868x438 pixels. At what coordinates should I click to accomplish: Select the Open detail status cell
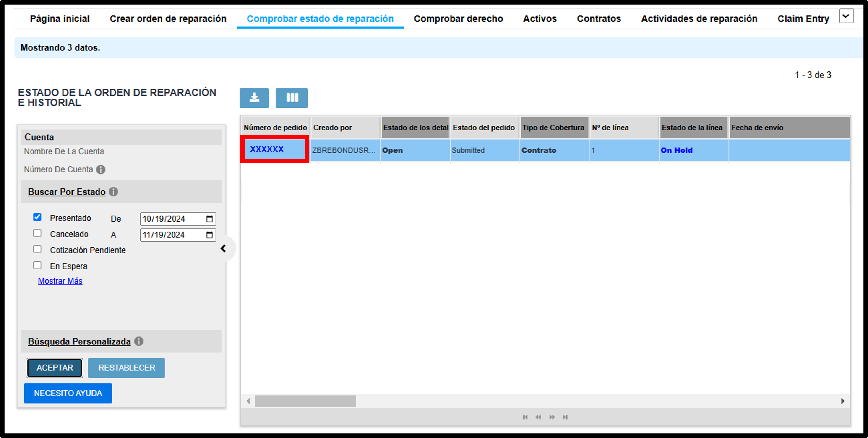coord(415,150)
